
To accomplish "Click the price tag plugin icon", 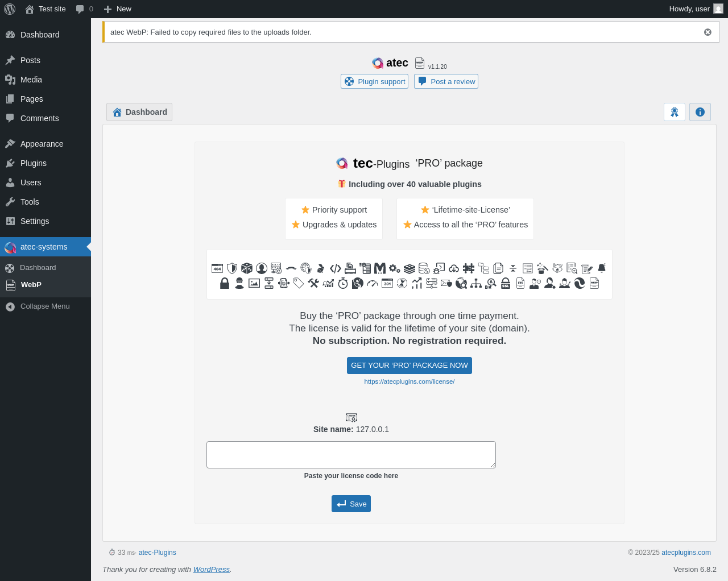I will (x=299, y=283).
